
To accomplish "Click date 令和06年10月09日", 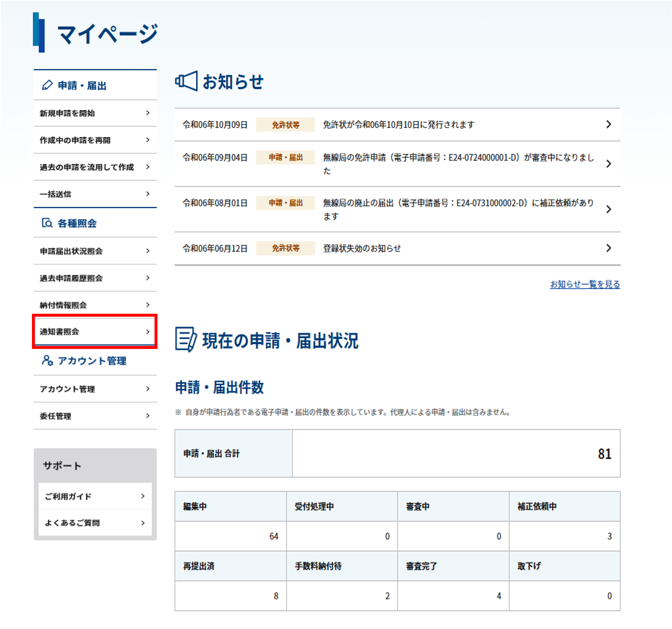I will (215, 125).
